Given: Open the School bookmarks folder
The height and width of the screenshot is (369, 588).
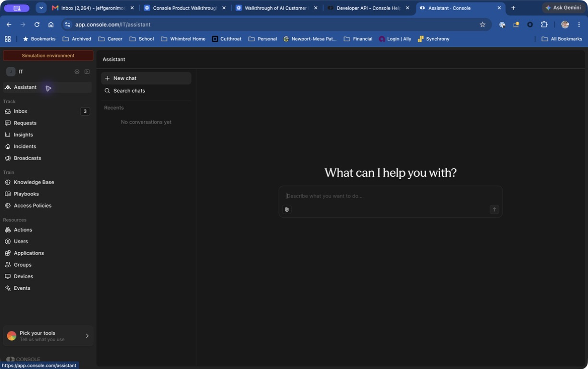Looking at the screenshot, I should 142,39.
